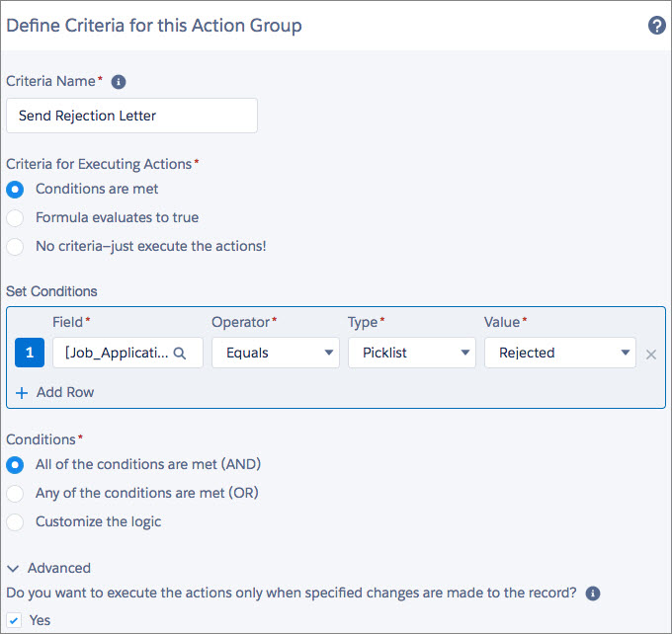Select the row number 1 badge
This screenshot has height=634, width=672.
tap(30, 353)
